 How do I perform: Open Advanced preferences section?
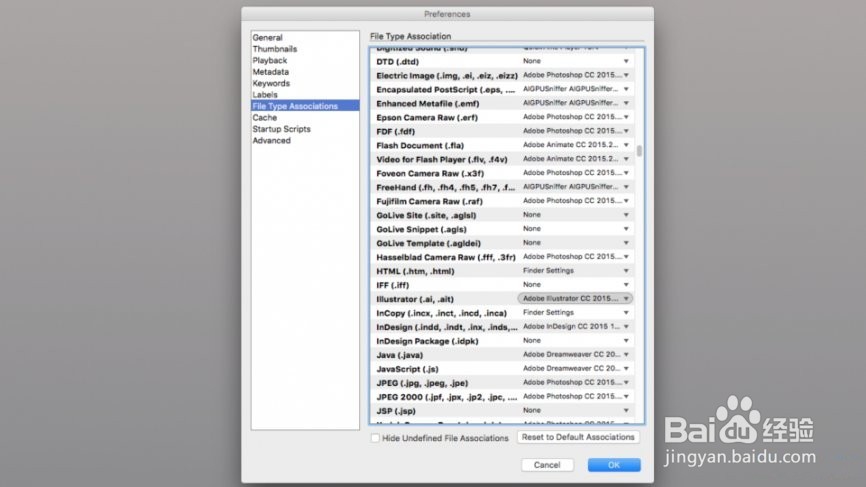tap(271, 141)
